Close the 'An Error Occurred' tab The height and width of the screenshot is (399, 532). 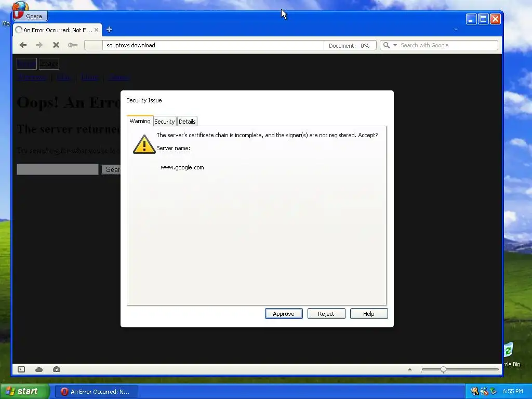point(96,30)
